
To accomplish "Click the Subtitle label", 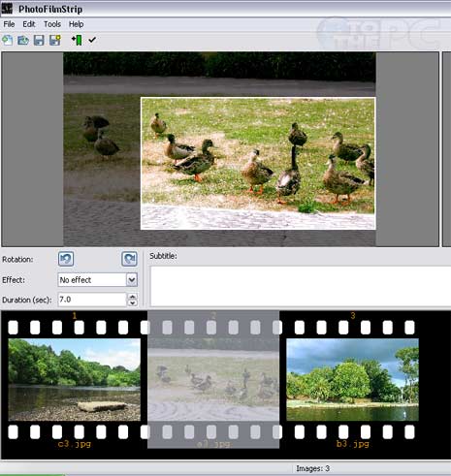I will pos(163,256).
